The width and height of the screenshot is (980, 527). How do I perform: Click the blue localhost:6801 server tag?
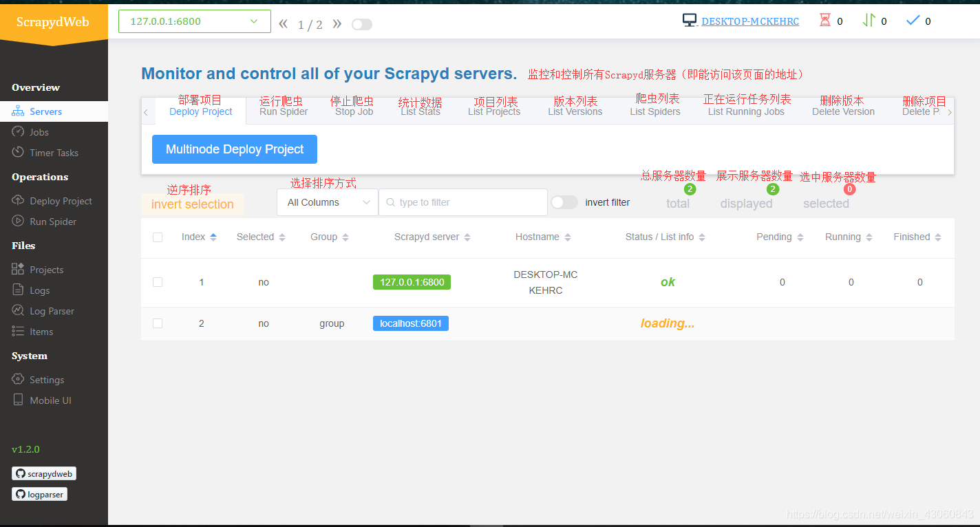point(411,323)
